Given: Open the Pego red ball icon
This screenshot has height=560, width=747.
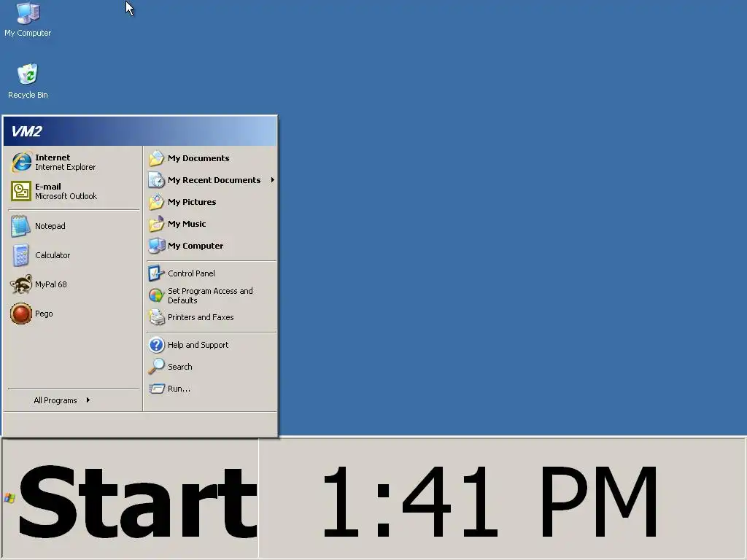Looking at the screenshot, I should 21,314.
